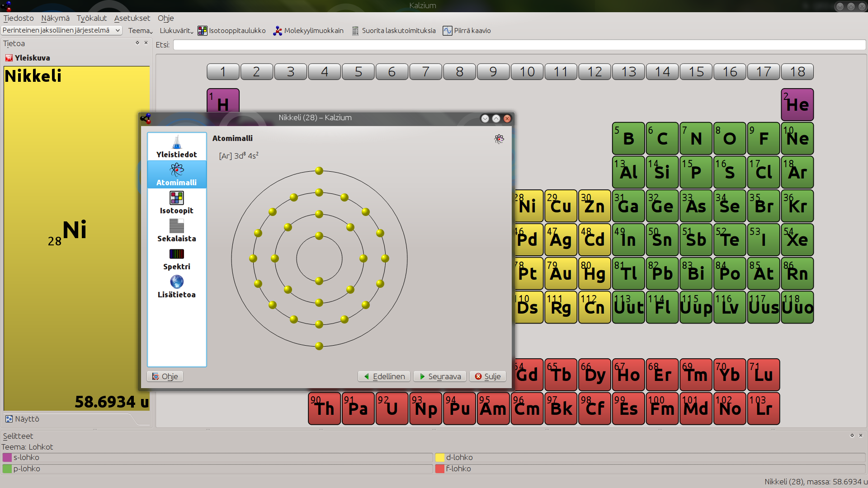
Task: Click the Ohje help button in dialog
Action: [x=165, y=376]
